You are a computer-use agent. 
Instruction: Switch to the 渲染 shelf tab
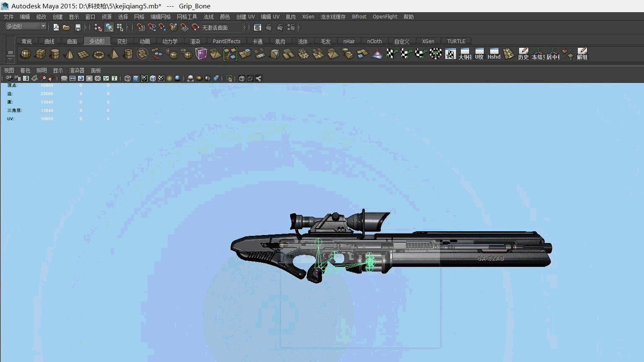tap(195, 41)
